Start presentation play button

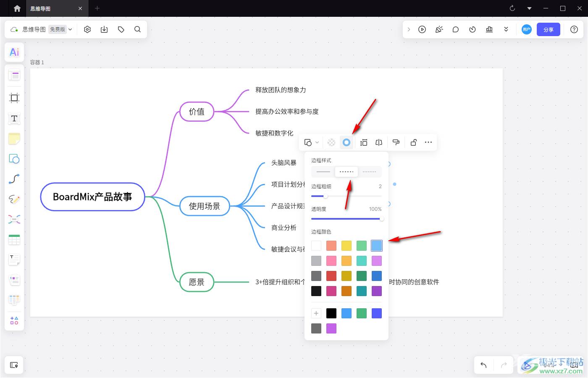click(x=422, y=29)
